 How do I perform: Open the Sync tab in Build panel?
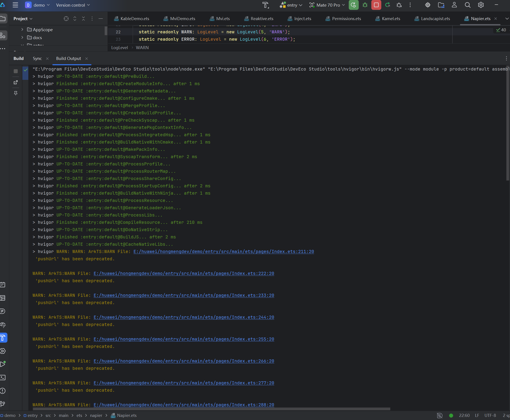pyautogui.click(x=37, y=59)
